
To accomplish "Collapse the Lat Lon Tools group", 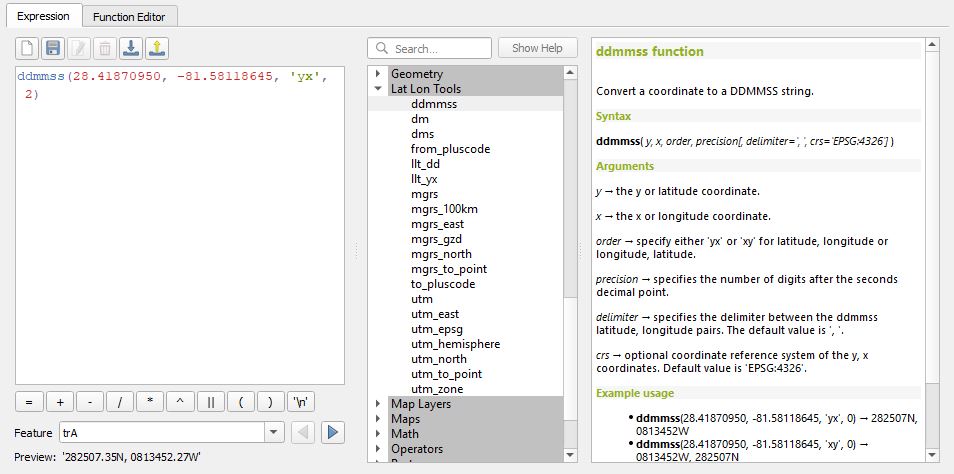I will click(x=378, y=89).
